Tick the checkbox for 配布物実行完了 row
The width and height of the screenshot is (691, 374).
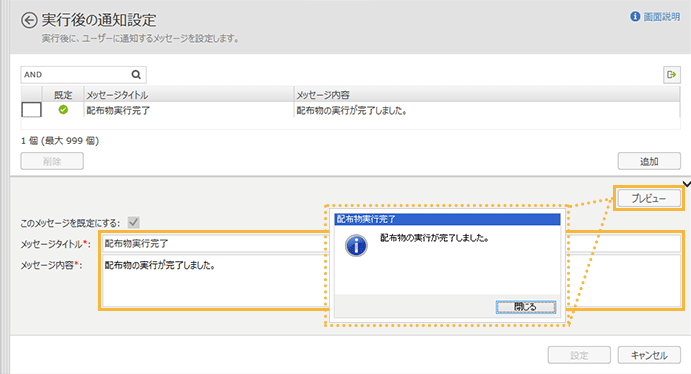click(x=31, y=110)
